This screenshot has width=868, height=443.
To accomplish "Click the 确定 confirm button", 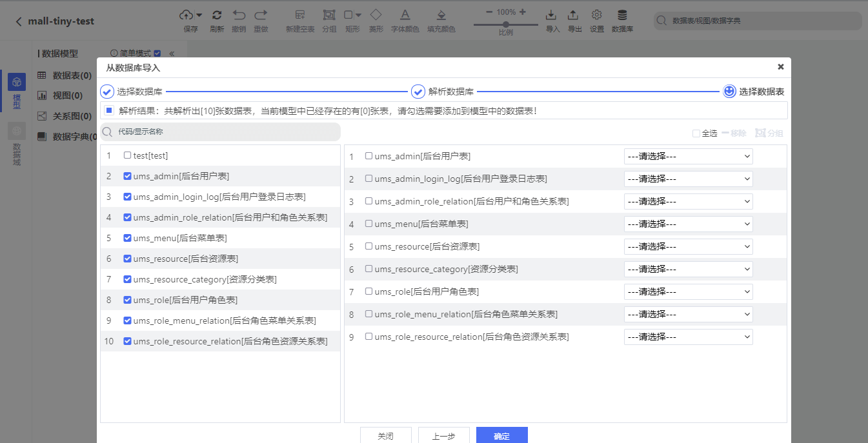I will pos(501,435).
